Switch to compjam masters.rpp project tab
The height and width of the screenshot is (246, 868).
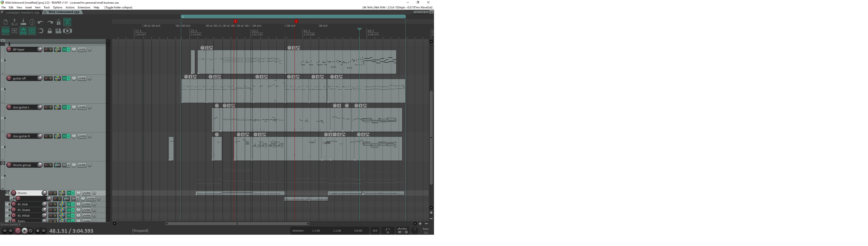coord(22,12)
